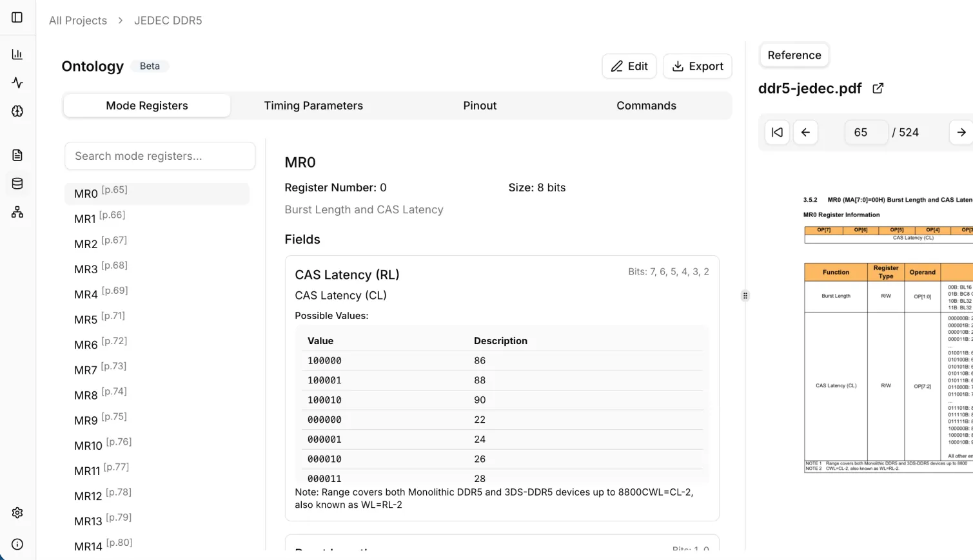Image resolution: width=973 pixels, height=560 pixels.
Task: Click the value 000000 row
Action: pyautogui.click(x=502, y=420)
